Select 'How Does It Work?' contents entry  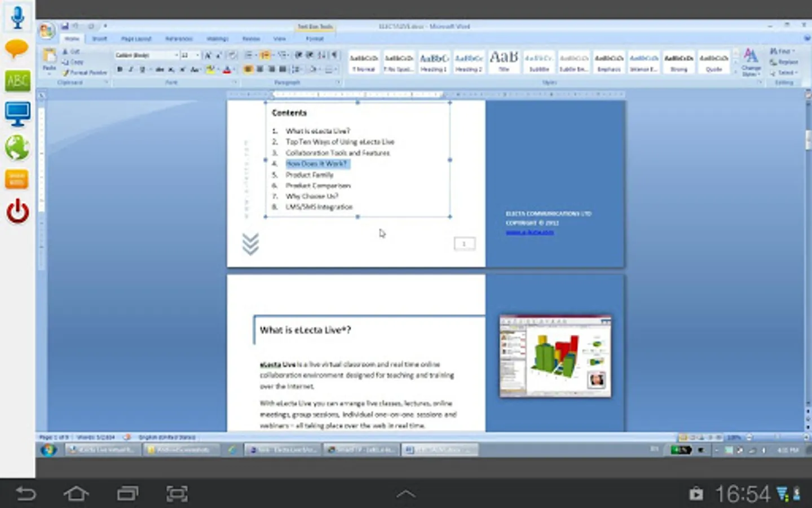(x=317, y=164)
